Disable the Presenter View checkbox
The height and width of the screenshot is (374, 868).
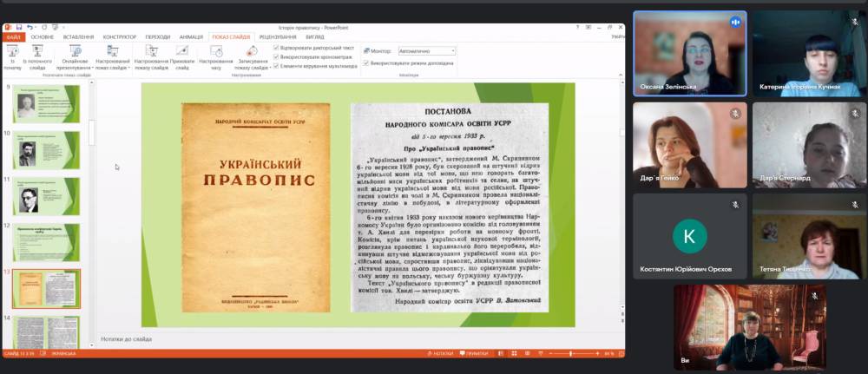(x=365, y=64)
